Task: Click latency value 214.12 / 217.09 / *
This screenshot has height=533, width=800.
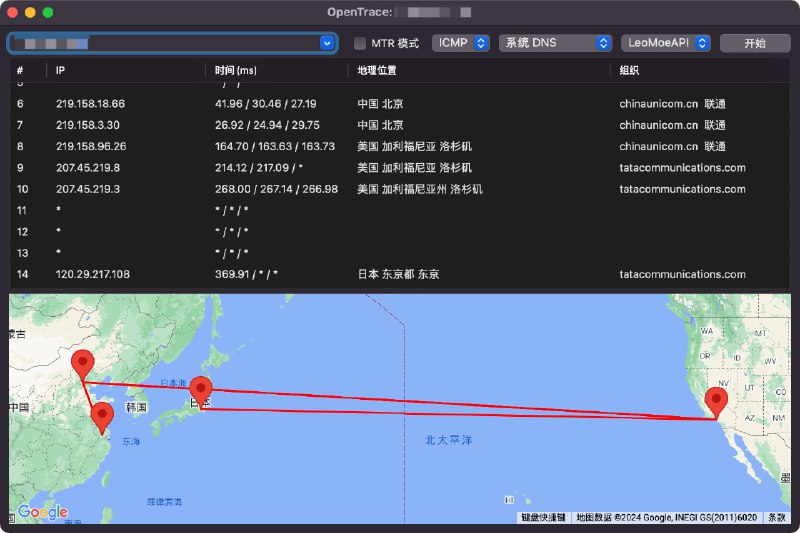Action: (259, 168)
